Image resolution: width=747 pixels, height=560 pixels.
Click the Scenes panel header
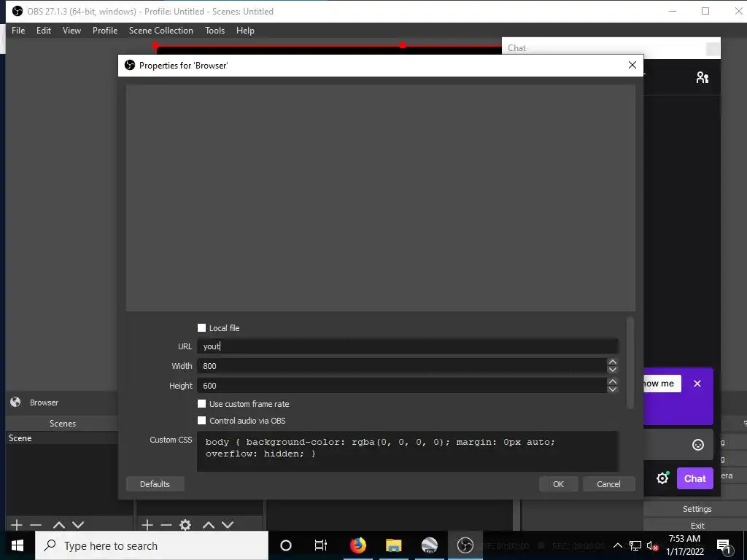(x=63, y=424)
